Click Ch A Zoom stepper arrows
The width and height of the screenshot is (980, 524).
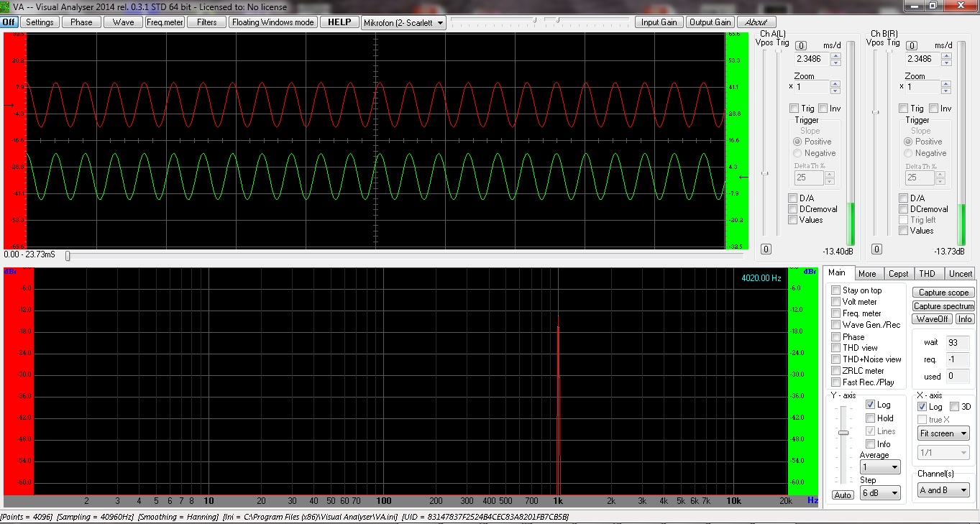835,87
